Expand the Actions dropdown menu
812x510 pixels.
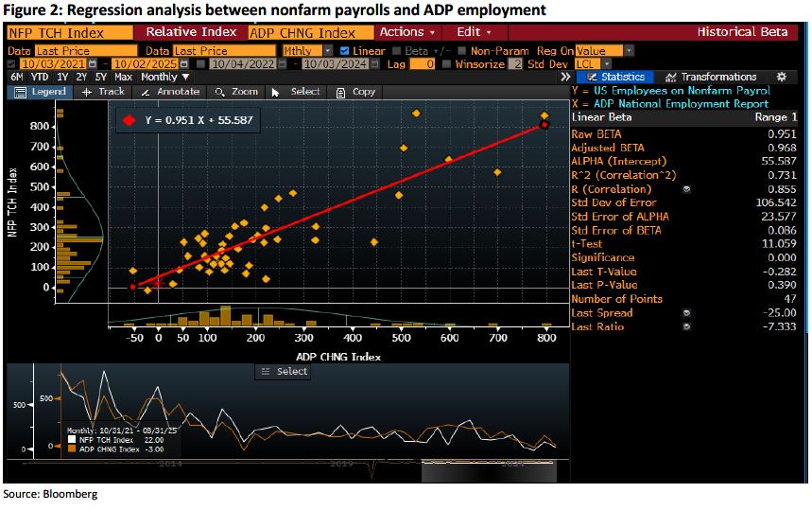[x=406, y=31]
